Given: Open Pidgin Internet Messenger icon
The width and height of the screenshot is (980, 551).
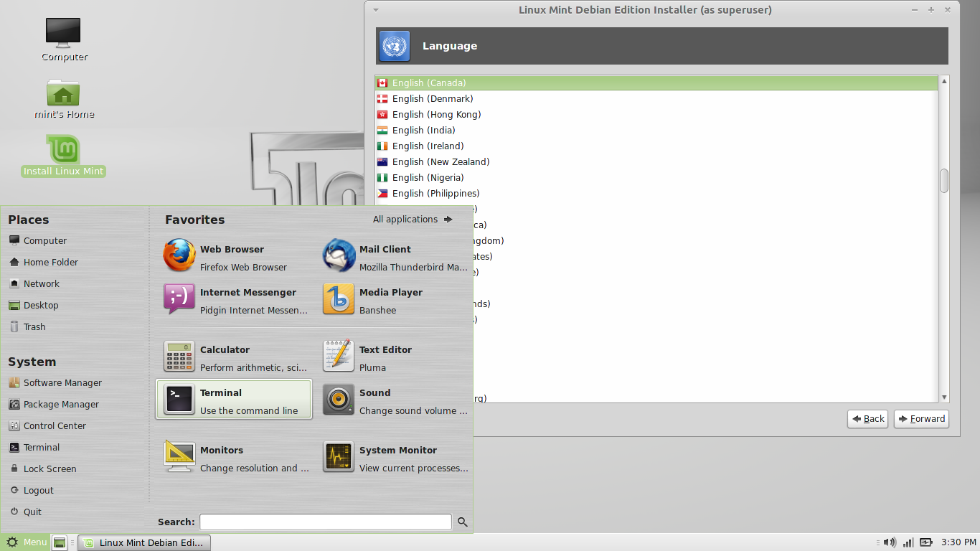Looking at the screenshot, I should coord(179,299).
